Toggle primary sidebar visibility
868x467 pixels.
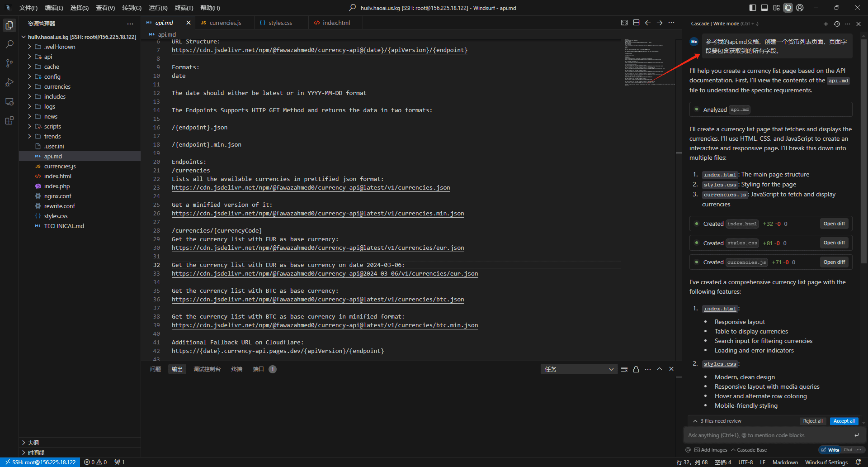click(753, 8)
